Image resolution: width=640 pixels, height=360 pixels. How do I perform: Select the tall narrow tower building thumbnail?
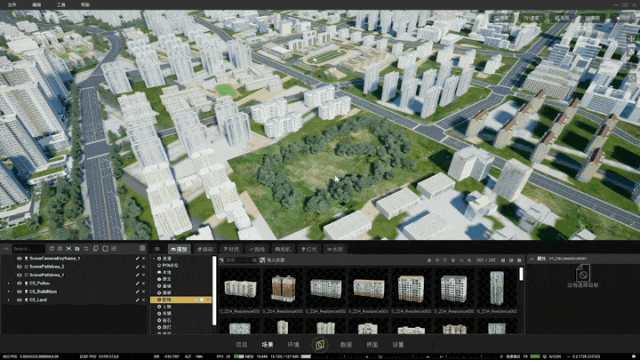(496, 288)
